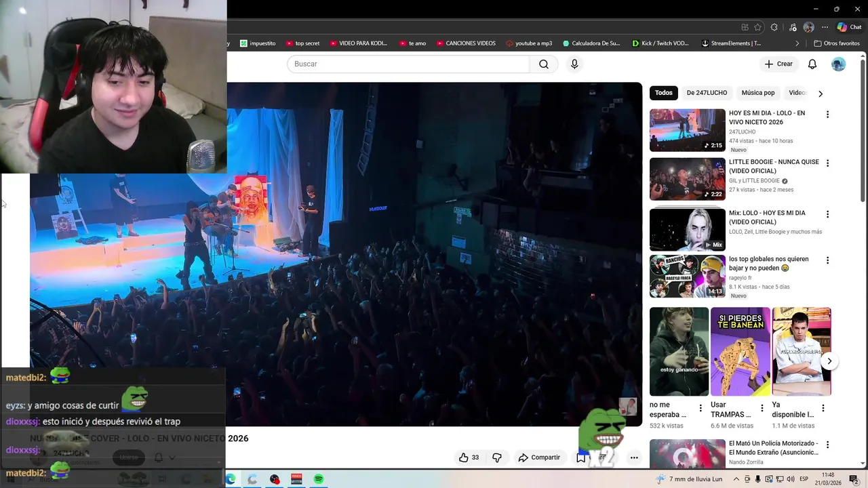868x488 pixels.
Task: Open Windows notification center icon
Action: coord(853,479)
